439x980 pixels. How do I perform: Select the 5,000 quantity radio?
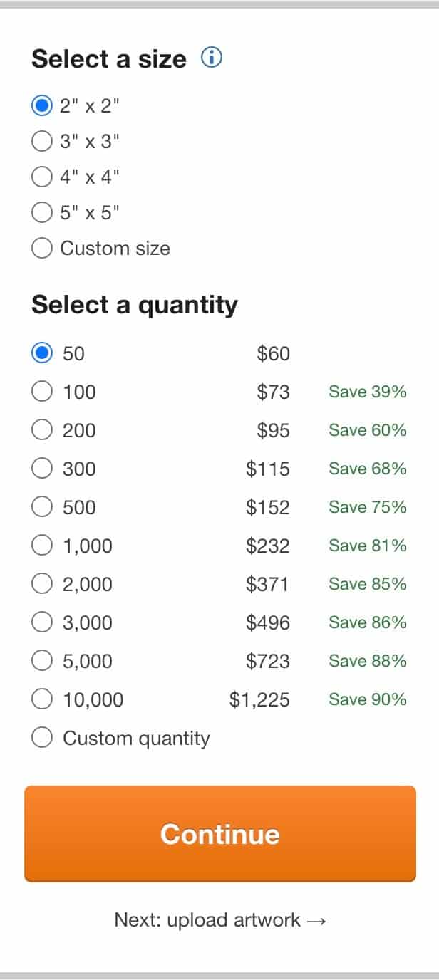tap(43, 661)
